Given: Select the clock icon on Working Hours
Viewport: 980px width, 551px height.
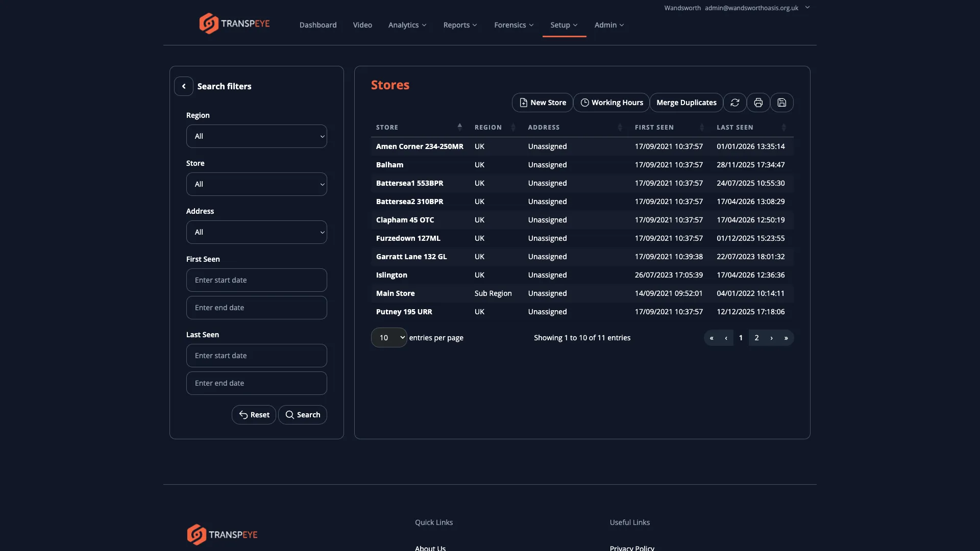Looking at the screenshot, I should 585,103.
